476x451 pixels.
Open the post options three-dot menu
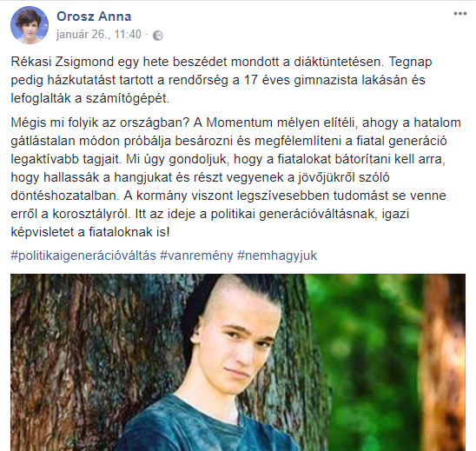(x=459, y=14)
